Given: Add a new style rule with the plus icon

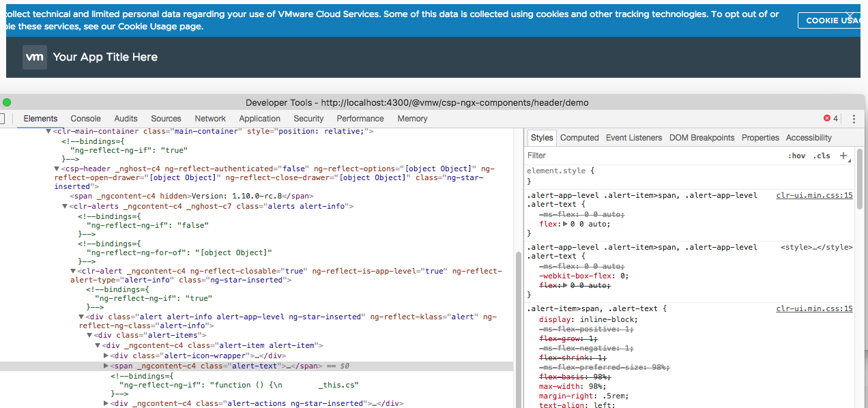Looking at the screenshot, I should click(843, 156).
